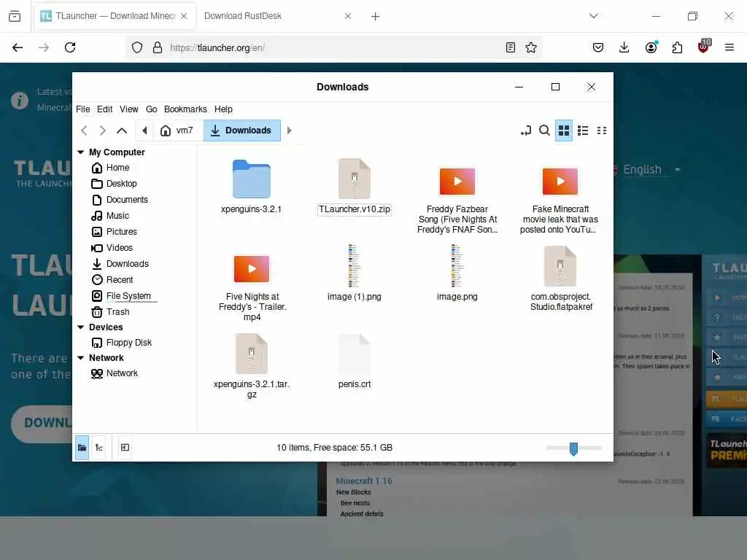Switch to compact view in file manager

click(x=602, y=131)
